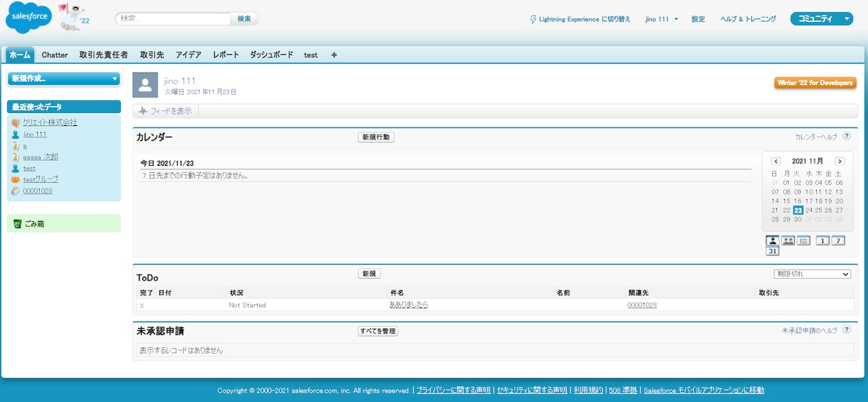Screen dimensions: 868x402
Task: Expand the 新規作成 dropdown
Action: tap(64, 79)
